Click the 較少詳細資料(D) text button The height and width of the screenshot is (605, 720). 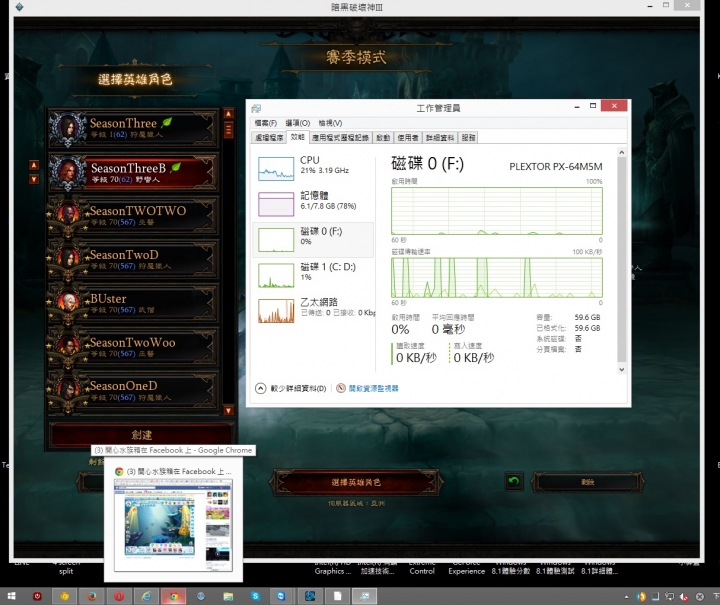tap(298, 388)
